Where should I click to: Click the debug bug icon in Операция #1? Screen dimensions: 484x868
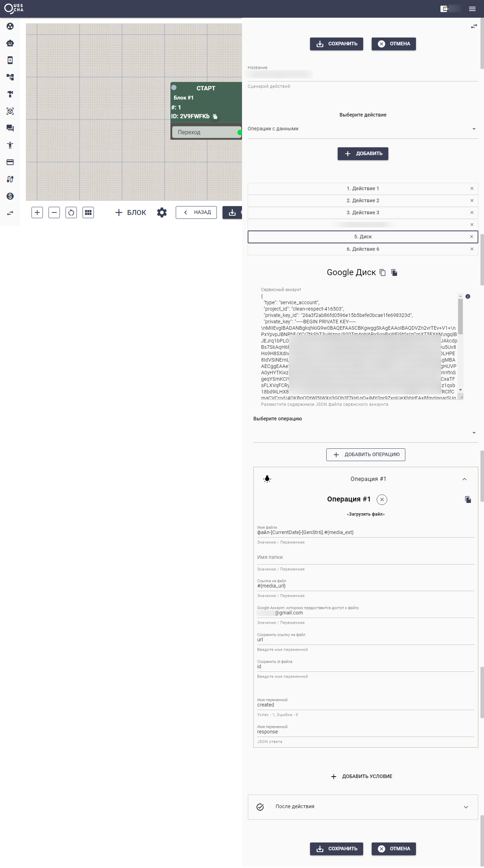click(267, 479)
